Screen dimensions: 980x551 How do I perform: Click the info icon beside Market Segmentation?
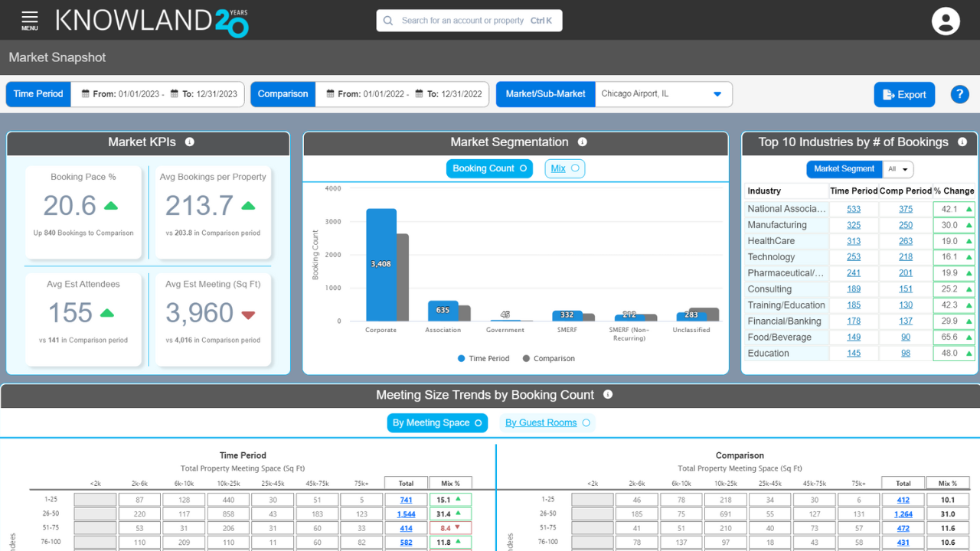pyautogui.click(x=583, y=142)
